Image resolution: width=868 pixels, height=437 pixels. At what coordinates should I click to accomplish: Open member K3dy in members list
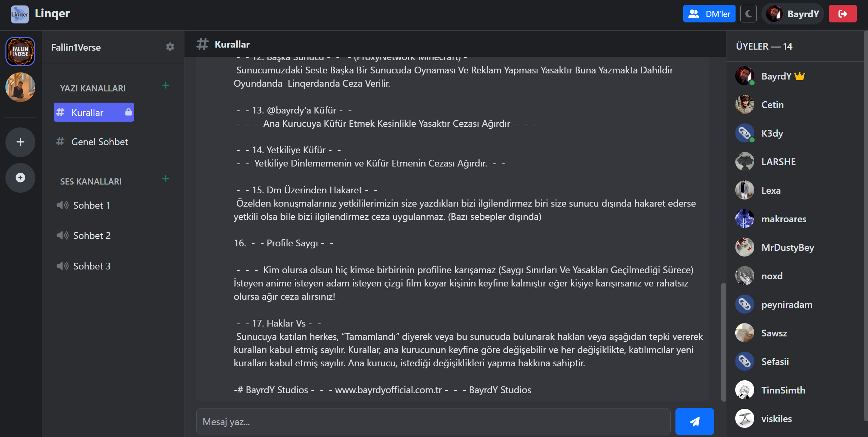click(x=772, y=133)
